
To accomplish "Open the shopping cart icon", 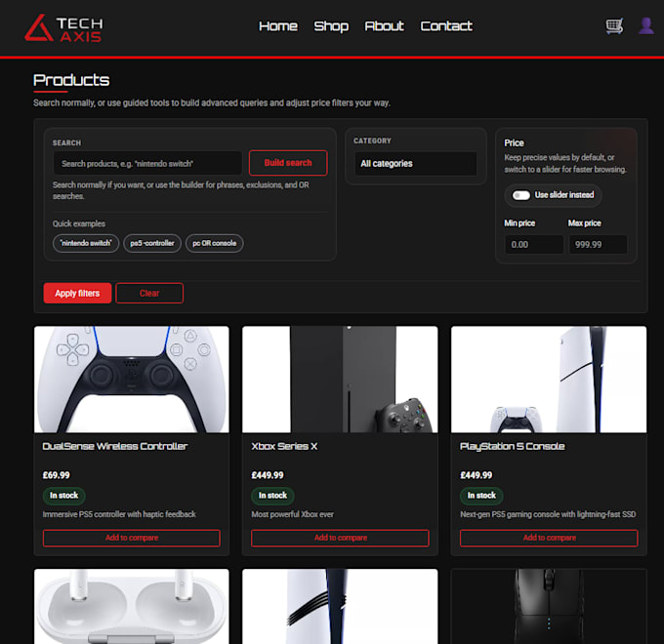I will click(x=613, y=25).
